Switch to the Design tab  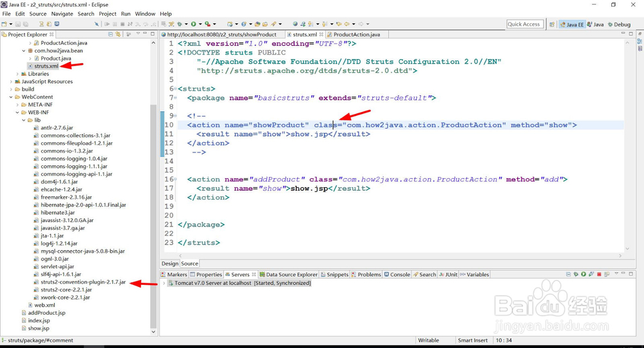169,264
